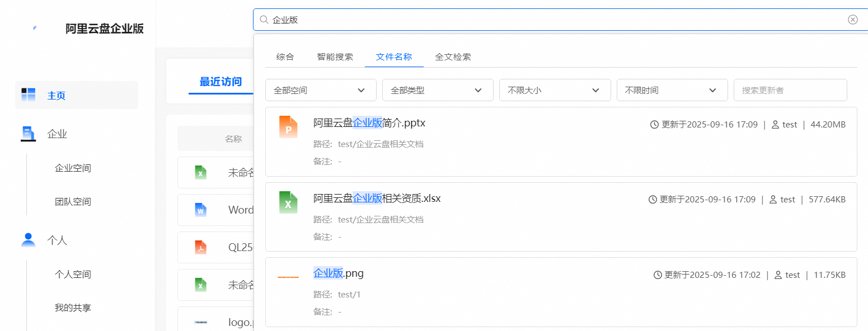Click user icon on 相关资质.xlsx result

[773, 200]
